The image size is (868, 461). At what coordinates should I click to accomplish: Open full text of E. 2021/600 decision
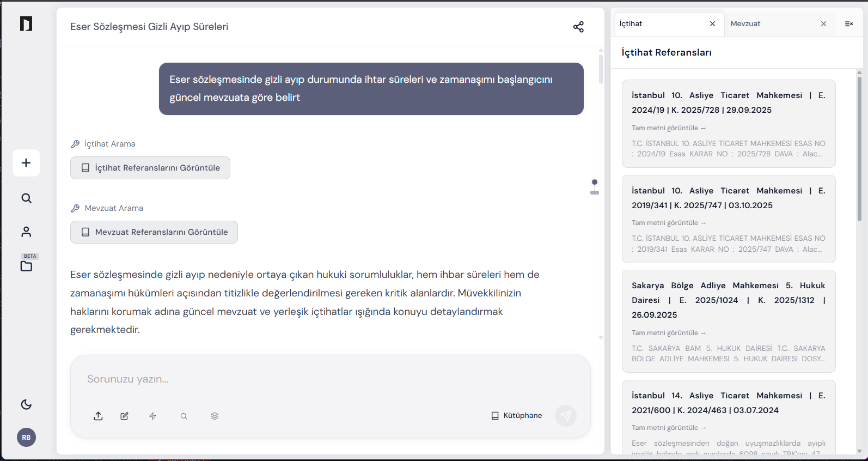669,428
